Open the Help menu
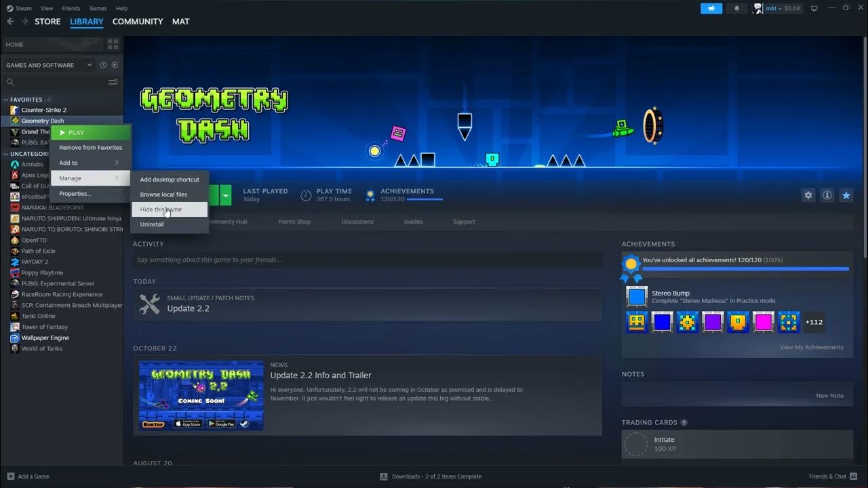868x488 pixels. (x=121, y=8)
